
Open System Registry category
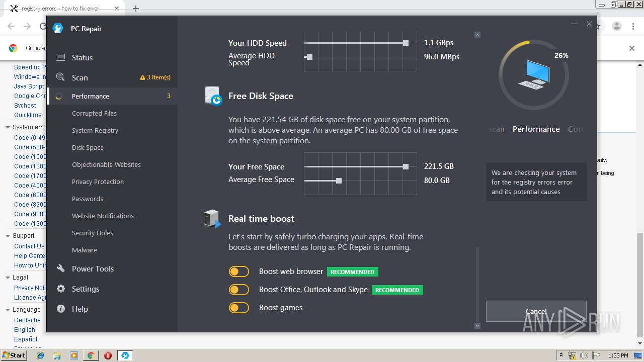point(95,130)
